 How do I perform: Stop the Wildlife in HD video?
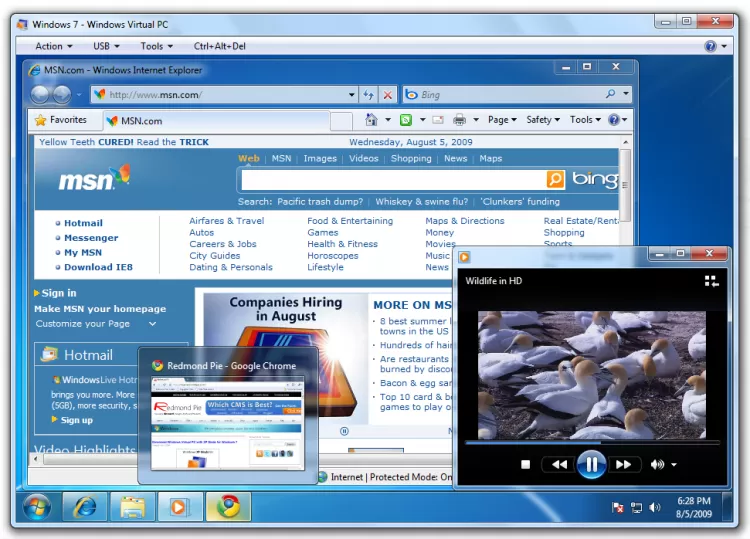coord(525,464)
